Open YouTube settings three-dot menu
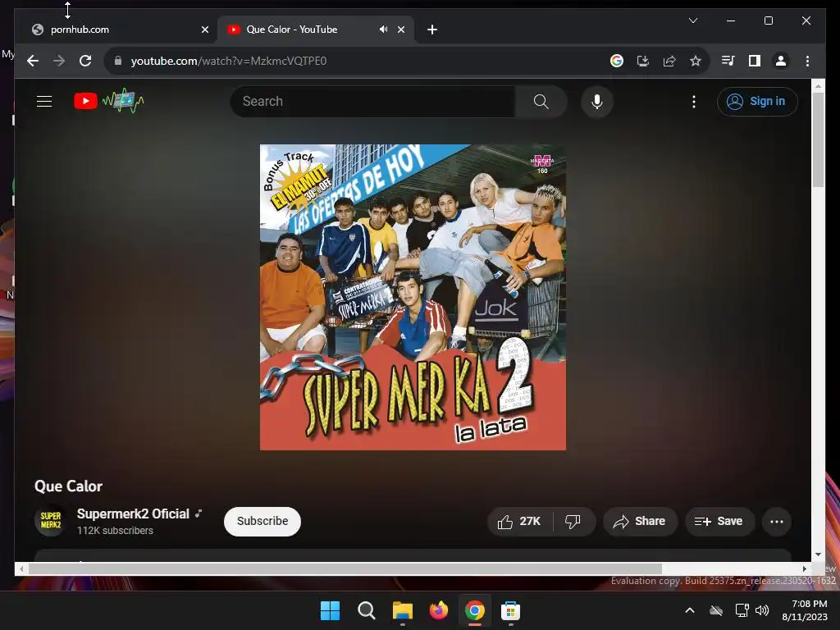Screen dimensions: 840x630 pyautogui.click(x=694, y=101)
